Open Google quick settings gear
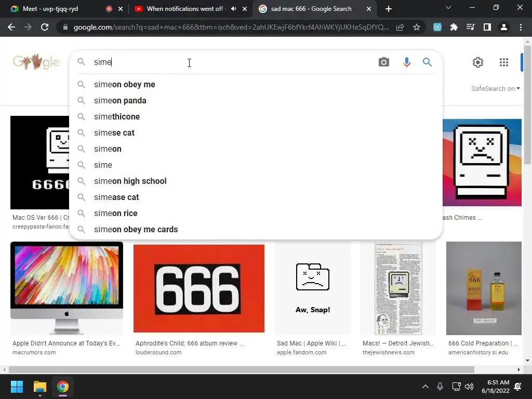 (478, 62)
